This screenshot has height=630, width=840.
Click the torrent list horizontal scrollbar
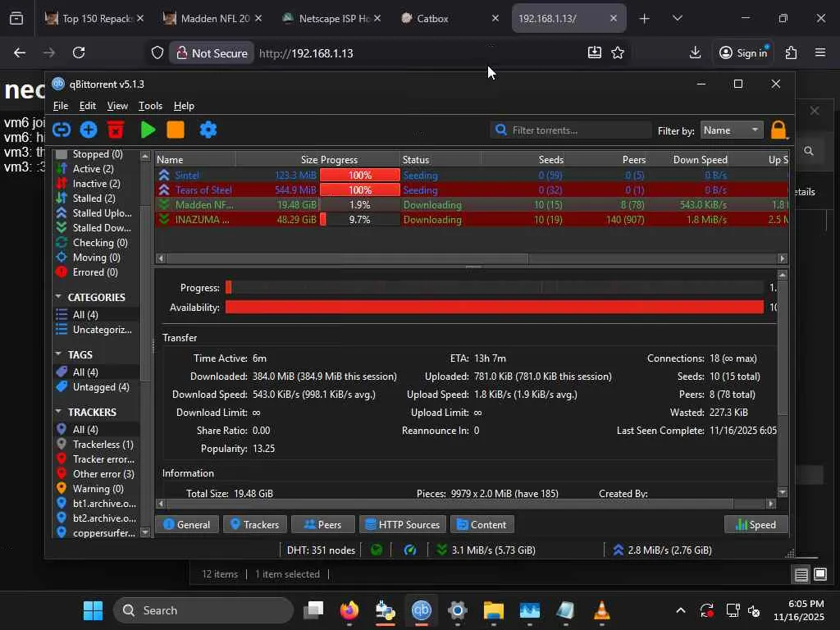(x=347, y=258)
